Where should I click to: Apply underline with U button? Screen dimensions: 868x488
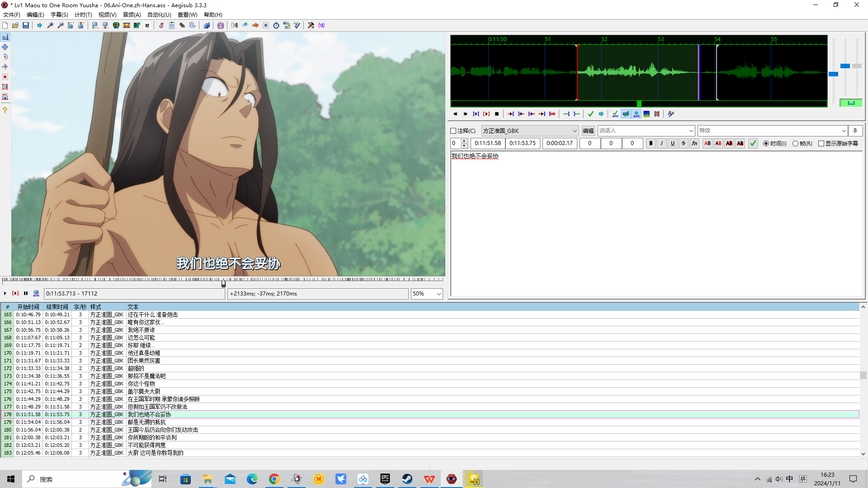tap(673, 143)
